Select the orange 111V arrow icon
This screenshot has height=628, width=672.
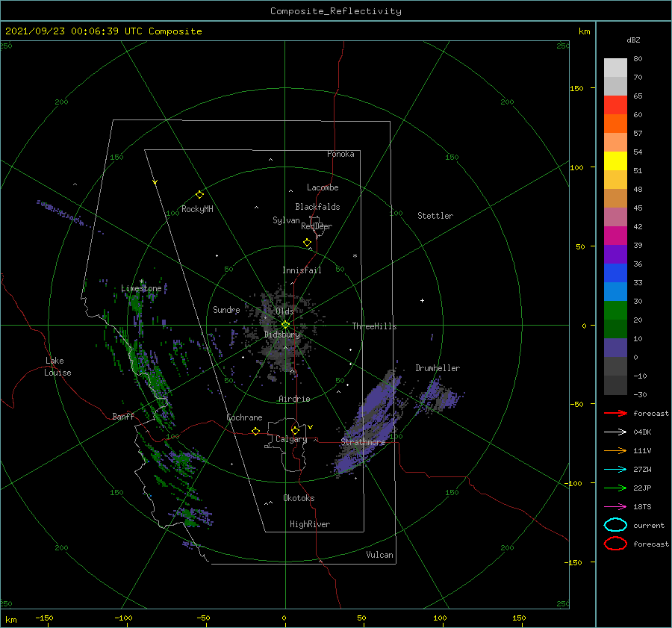[615, 450]
